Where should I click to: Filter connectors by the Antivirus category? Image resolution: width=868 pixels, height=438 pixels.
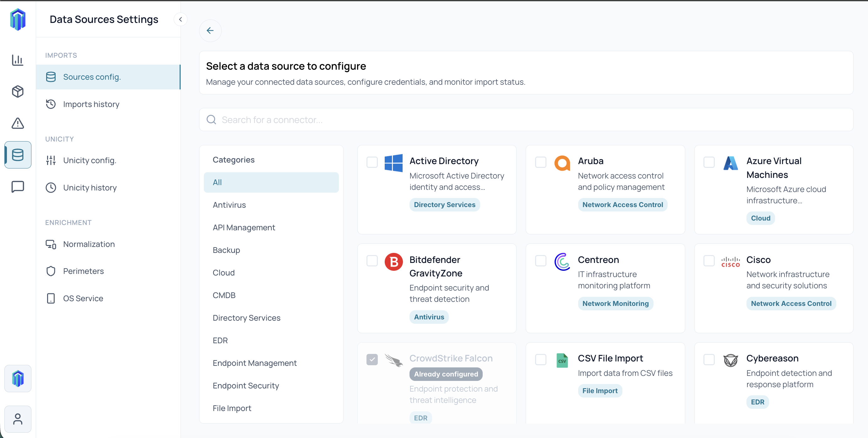click(x=229, y=205)
